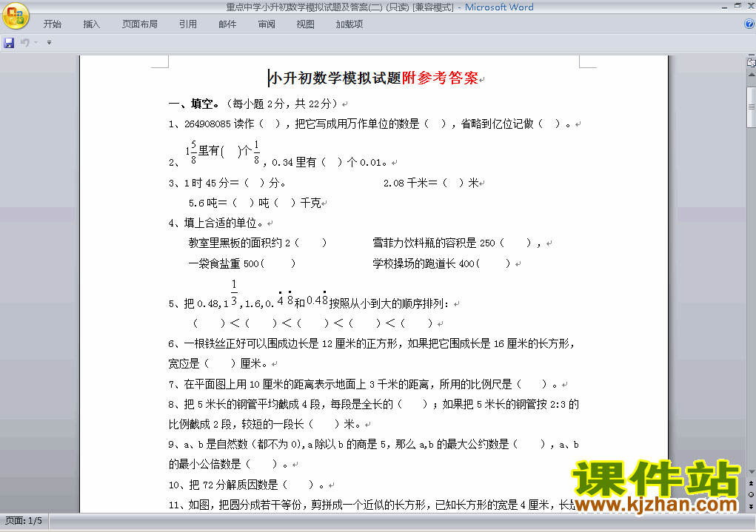Click the text 1 时 45 分=
756x532 pixels.
[212, 183]
